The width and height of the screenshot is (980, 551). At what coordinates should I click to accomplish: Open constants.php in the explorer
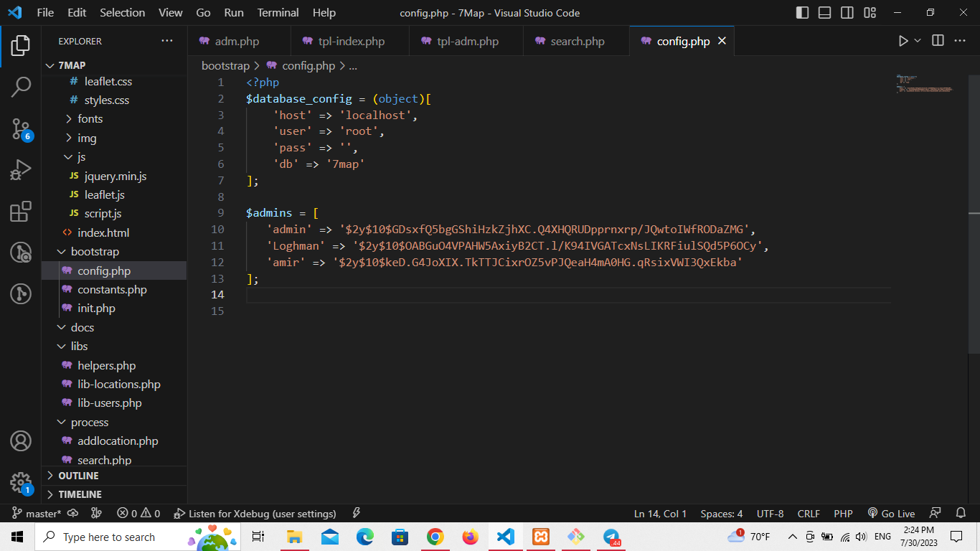click(x=114, y=290)
